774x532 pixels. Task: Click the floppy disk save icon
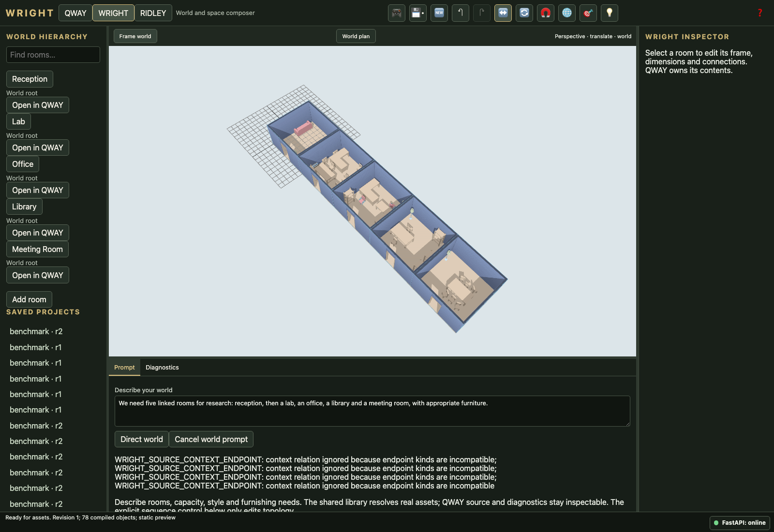pyautogui.click(x=418, y=13)
